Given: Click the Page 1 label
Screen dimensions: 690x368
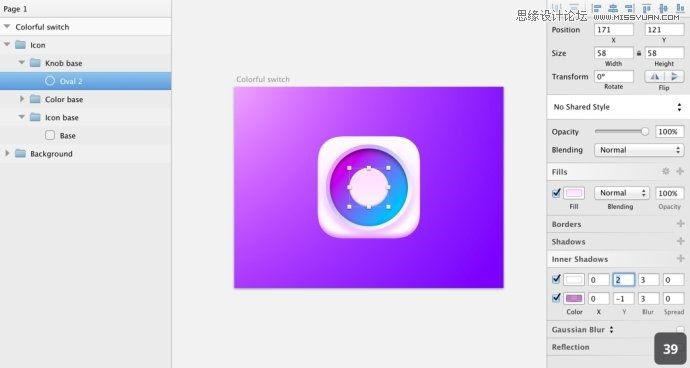Looking at the screenshot, I should click(15, 9).
